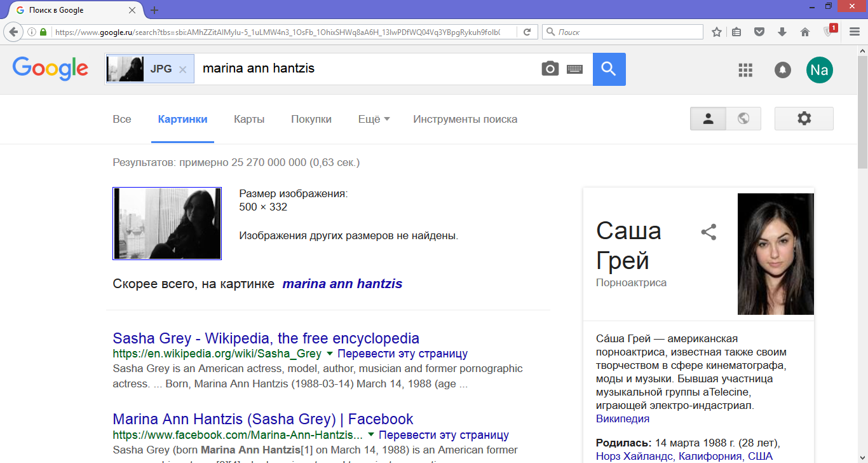Image resolution: width=868 pixels, height=463 pixels.
Task: Open Норз Хайлэндс, Калифорния, США link
Action: (x=684, y=456)
